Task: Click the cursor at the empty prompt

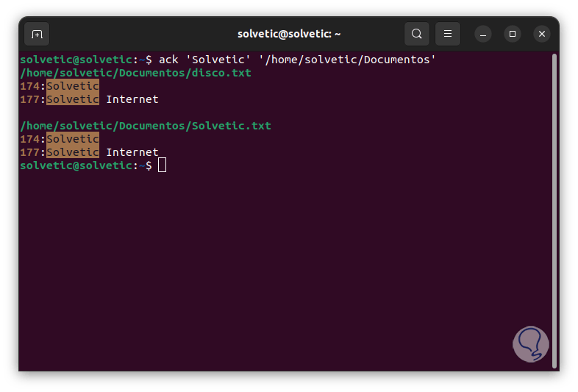Action: [x=163, y=165]
